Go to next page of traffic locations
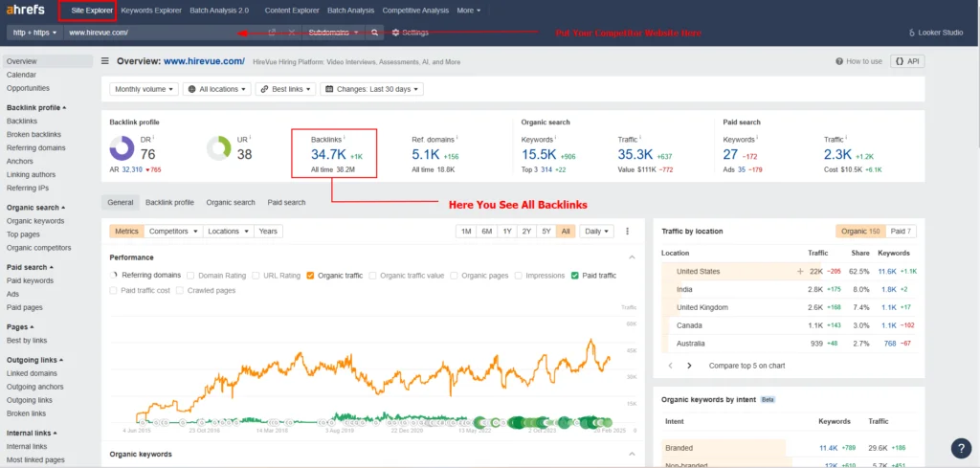This screenshot has width=980, height=468. click(691, 366)
